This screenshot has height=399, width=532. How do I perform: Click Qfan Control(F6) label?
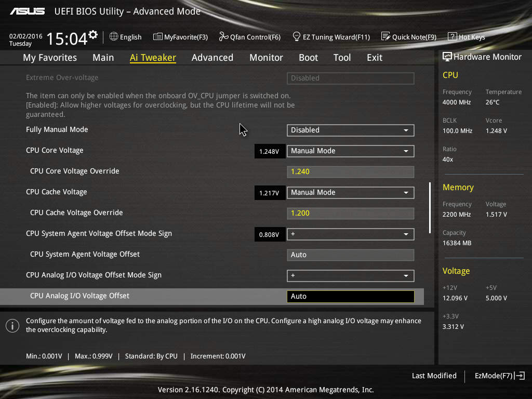pos(255,37)
